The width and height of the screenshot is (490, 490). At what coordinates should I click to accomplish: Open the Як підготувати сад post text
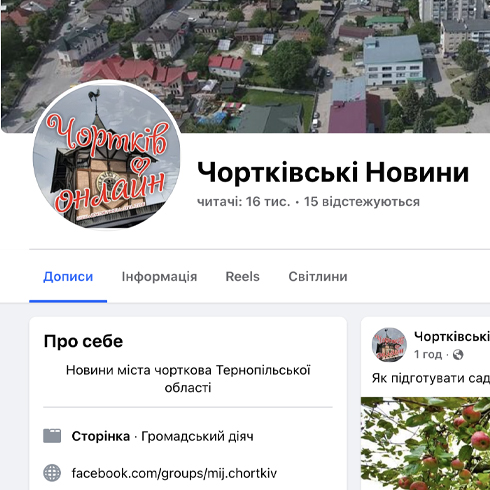tap(431, 378)
